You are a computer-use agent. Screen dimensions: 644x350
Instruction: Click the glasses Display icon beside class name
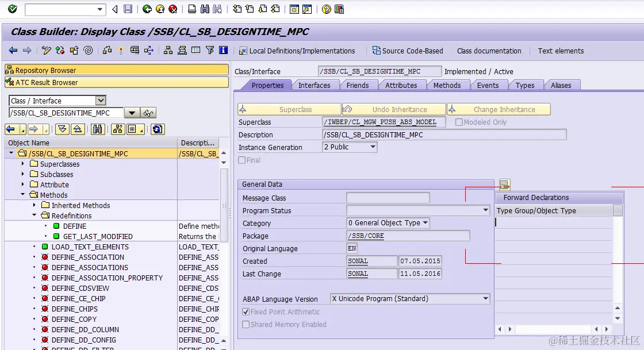[x=148, y=113]
